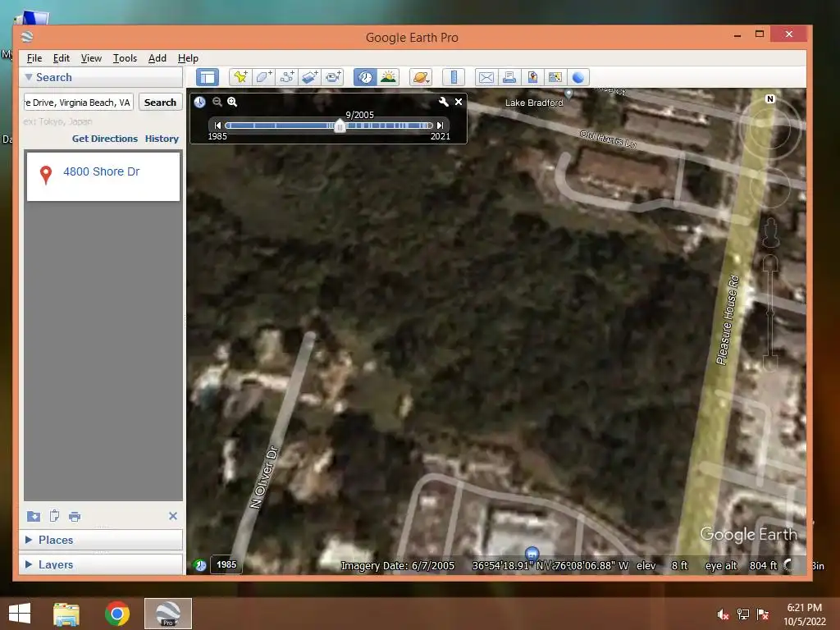Click the Print toolbar icon
This screenshot has width=840, height=630.
click(x=509, y=77)
